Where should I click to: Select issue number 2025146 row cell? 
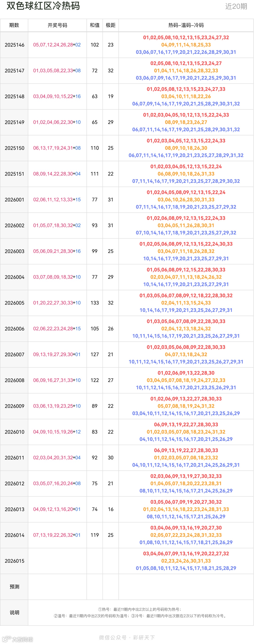click(14, 45)
